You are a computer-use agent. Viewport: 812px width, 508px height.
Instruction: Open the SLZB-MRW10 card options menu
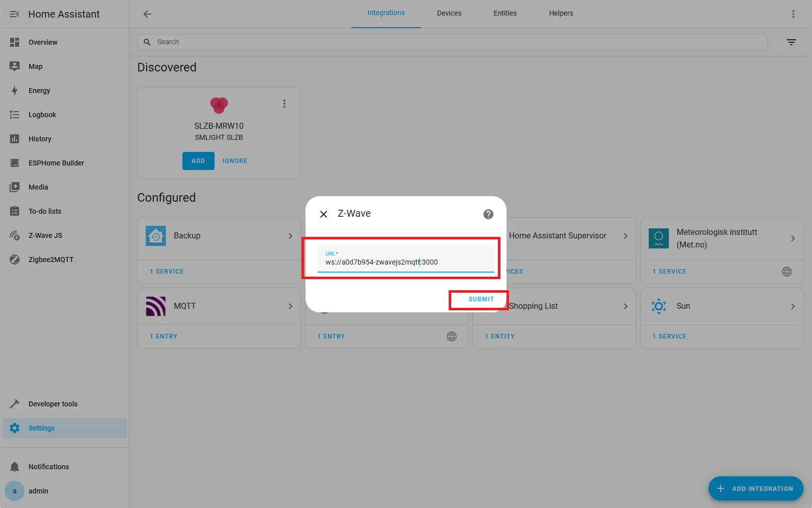284,104
